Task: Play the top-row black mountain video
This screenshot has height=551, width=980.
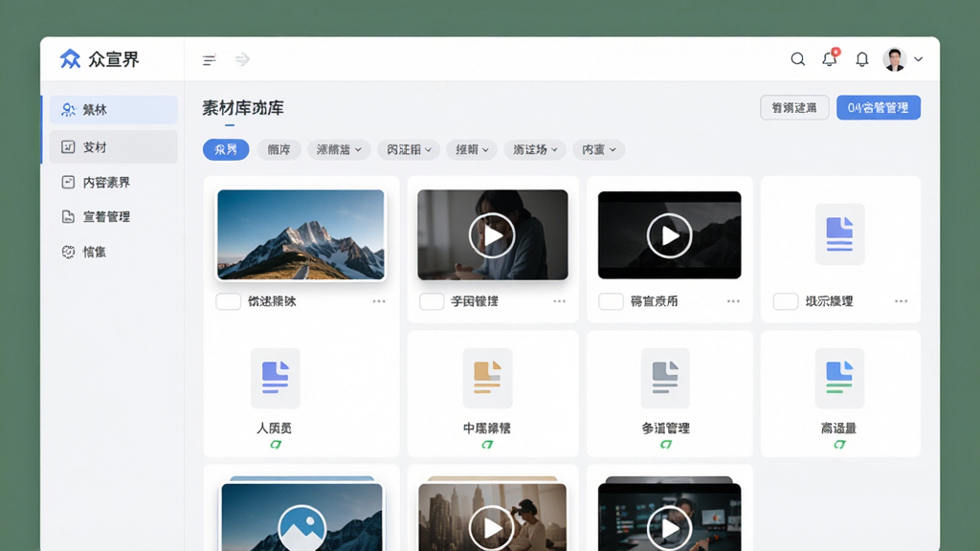Action: click(x=669, y=235)
